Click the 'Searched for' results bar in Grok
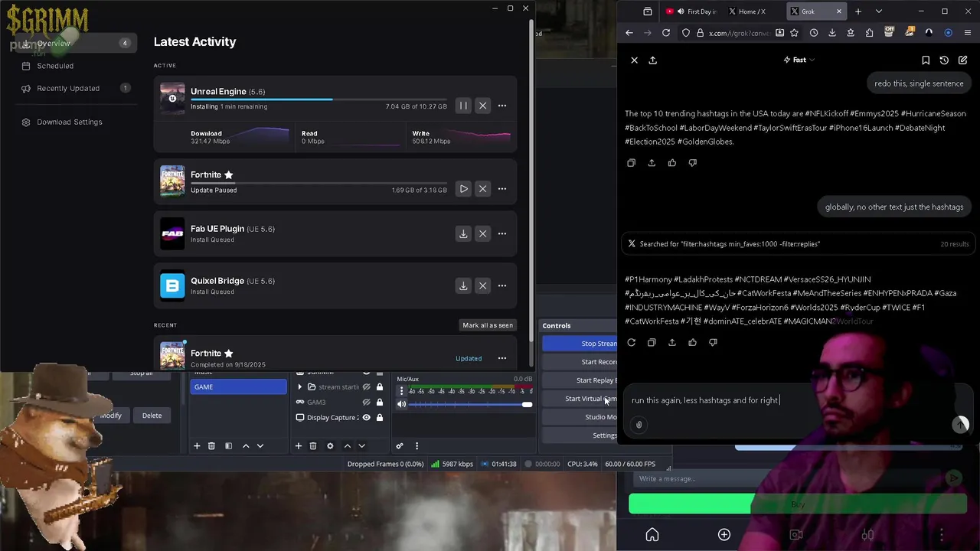Screen dimensions: 980x551 [797, 243]
